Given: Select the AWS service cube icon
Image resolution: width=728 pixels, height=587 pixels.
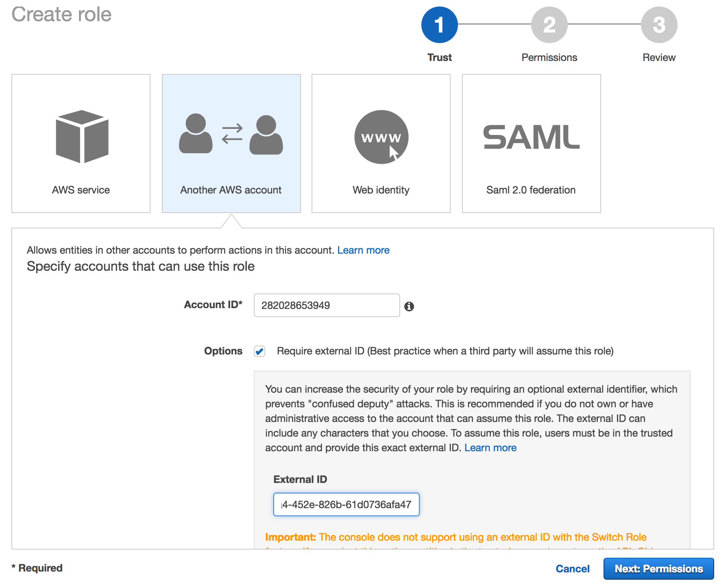Looking at the screenshot, I should coord(82,137).
